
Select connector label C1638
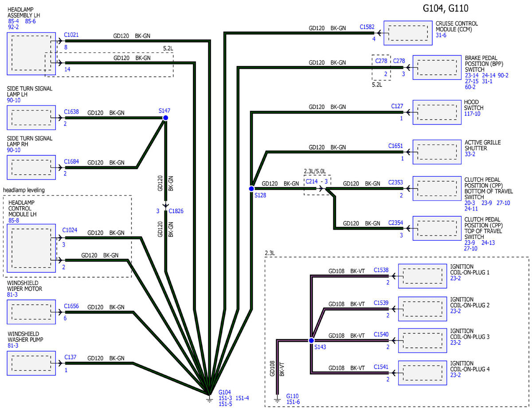pyautogui.click(x=71, y=112)
